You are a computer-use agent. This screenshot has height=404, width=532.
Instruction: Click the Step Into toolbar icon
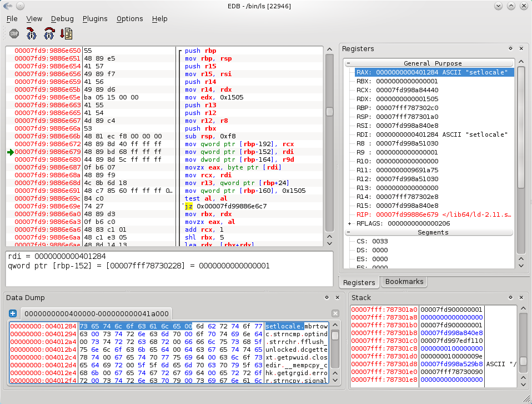(31, 33)
